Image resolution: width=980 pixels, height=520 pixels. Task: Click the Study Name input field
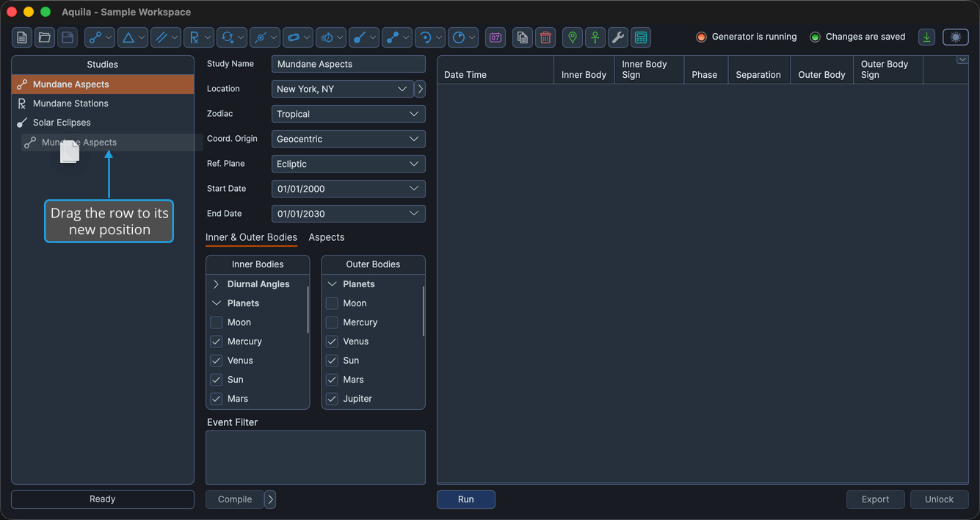point(349,64)
